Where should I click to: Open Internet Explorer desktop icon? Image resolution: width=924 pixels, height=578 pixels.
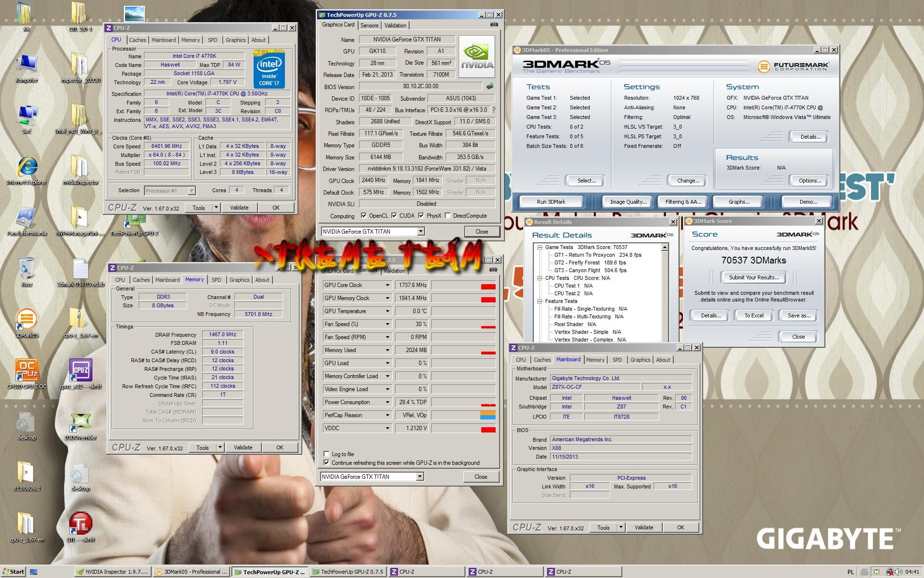(x=26, y=170)
